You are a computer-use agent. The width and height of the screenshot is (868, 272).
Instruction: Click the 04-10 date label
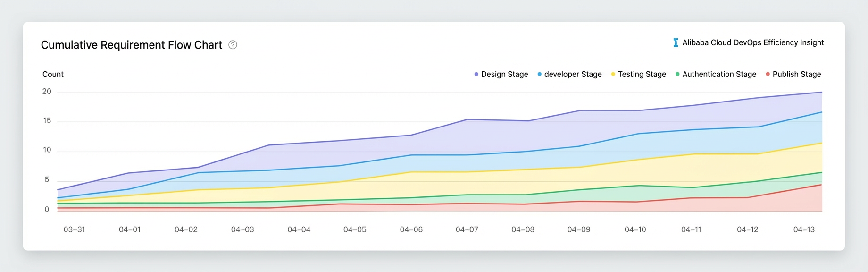635,229
